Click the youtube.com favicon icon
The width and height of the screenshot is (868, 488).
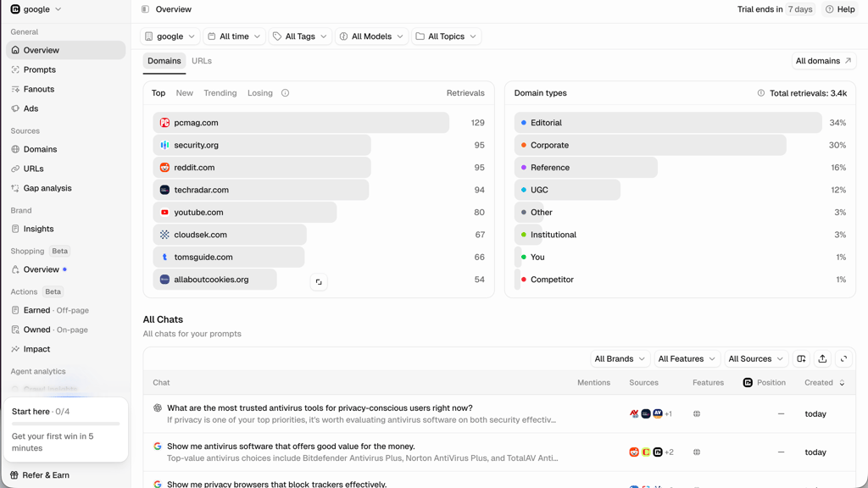click(x=164, y=213)
